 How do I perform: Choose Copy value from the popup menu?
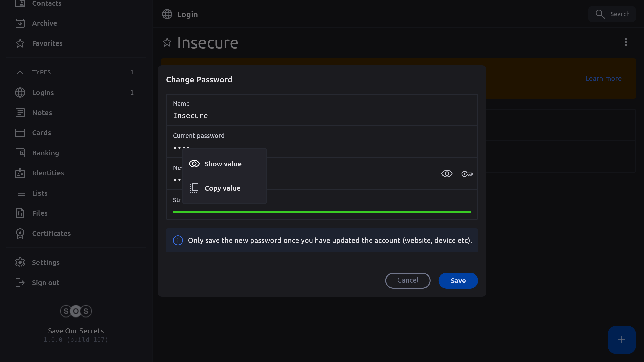pos(222,188)
